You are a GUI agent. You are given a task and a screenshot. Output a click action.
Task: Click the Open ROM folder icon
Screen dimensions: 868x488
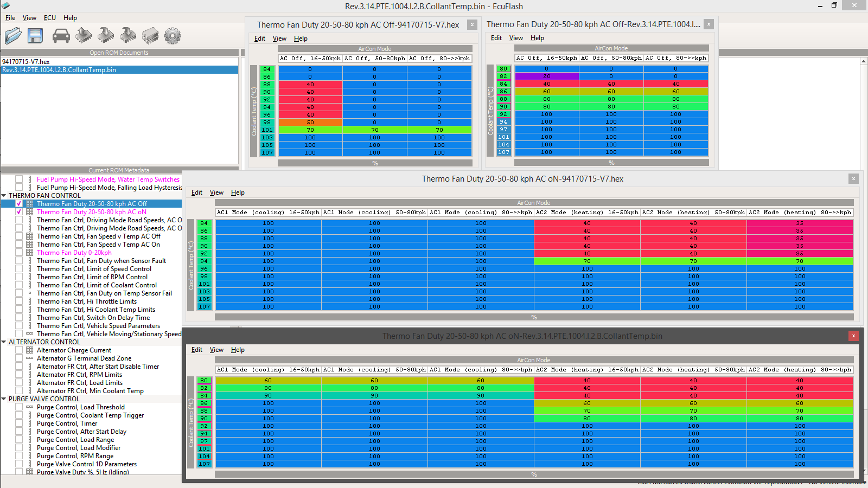13,36
